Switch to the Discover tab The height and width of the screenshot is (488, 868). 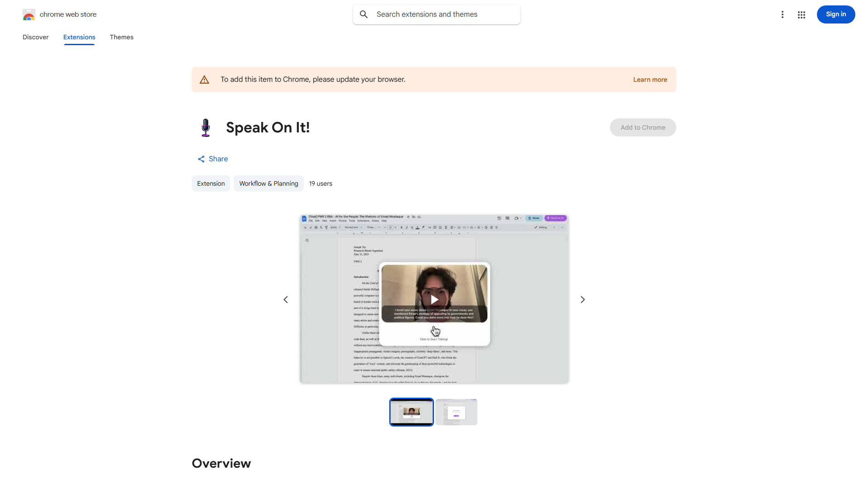36,38
